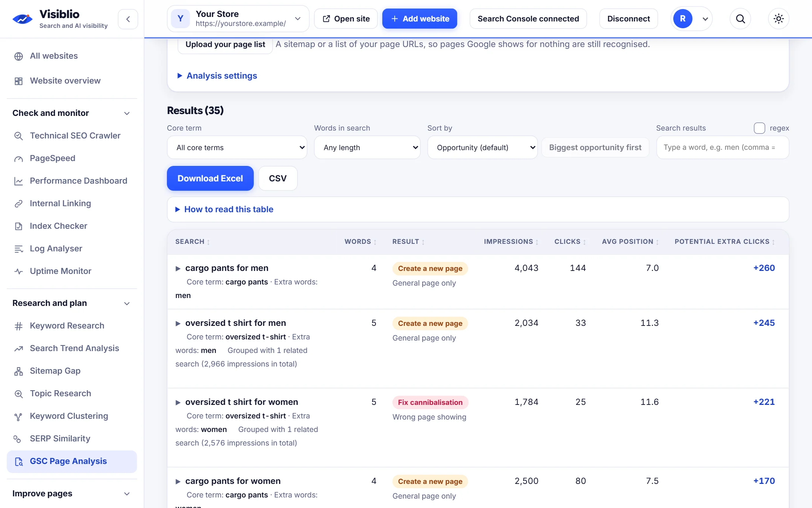Click the CSV export button
Screen dimensions: 812x508
point(278,178)
